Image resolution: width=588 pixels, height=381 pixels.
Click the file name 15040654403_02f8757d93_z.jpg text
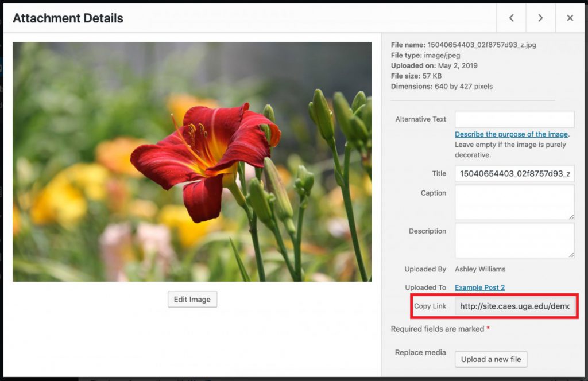point(482,45)
